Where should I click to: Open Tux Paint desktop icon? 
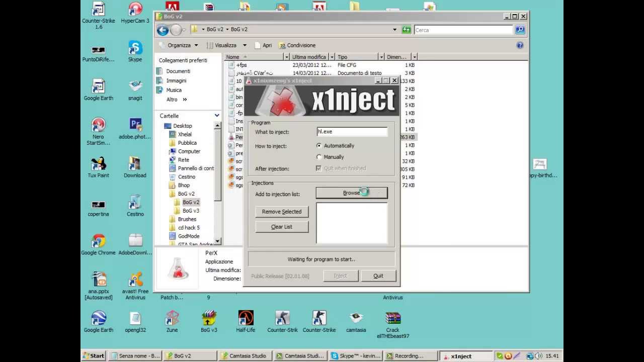pos(98,167)
